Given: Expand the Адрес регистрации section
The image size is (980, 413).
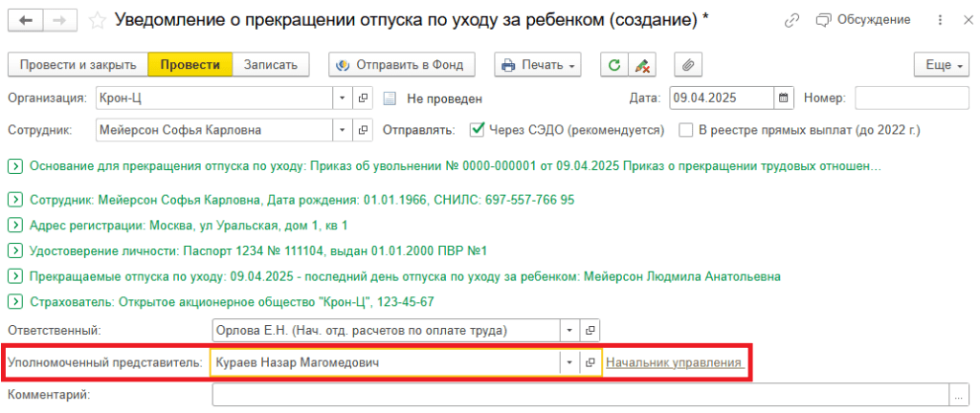Looking at the screenshot, I should coord(15,225).
